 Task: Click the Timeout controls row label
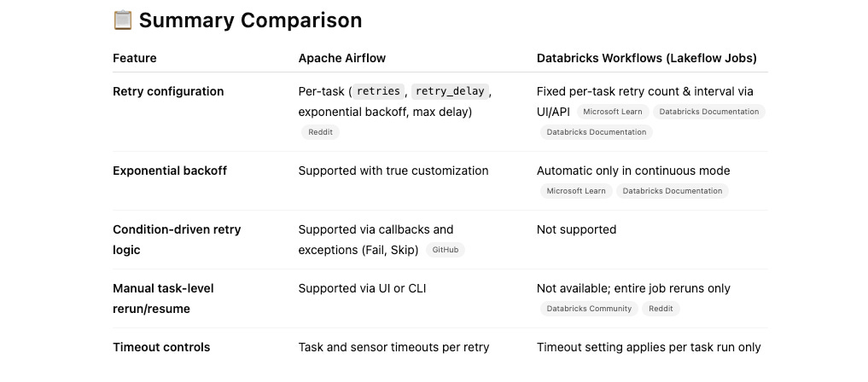coord(161,347)
